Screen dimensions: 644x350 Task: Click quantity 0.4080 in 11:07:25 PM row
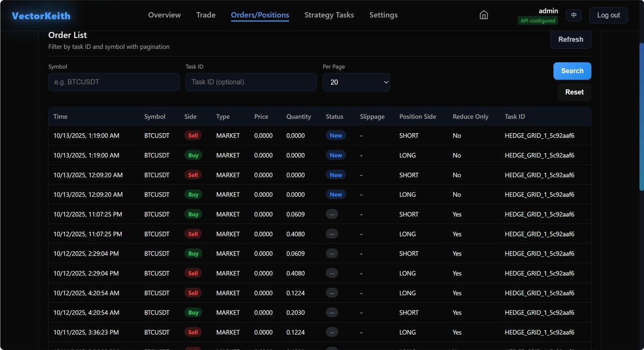296,234
